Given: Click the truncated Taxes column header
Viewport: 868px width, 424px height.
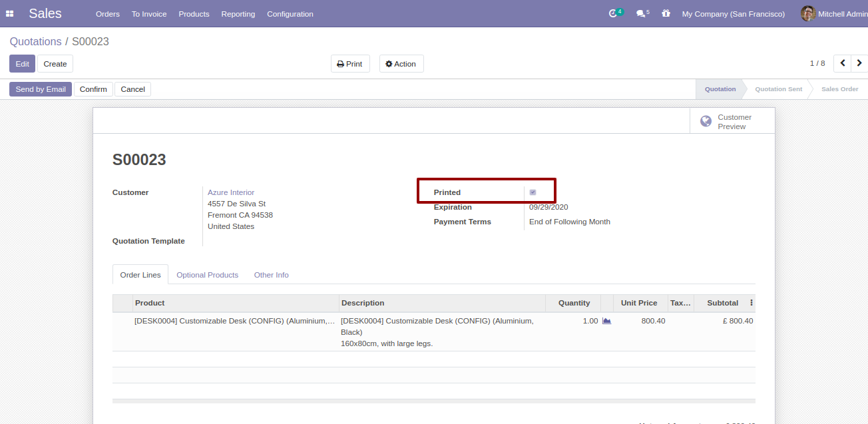Looking at the screenshot, I should pos(680,303).
